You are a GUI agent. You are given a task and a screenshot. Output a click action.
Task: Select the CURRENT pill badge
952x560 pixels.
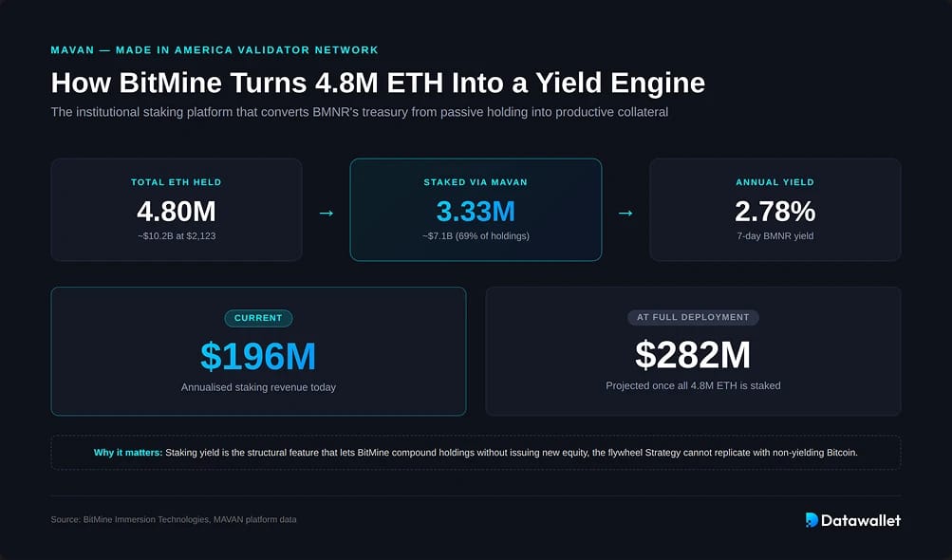(x=258, y=318)
